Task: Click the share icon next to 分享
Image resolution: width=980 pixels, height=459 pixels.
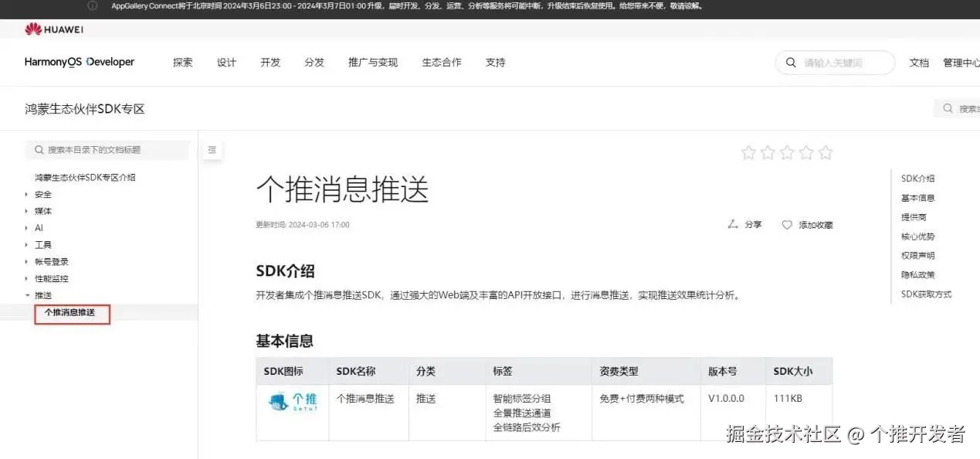Action: point(733,224)
